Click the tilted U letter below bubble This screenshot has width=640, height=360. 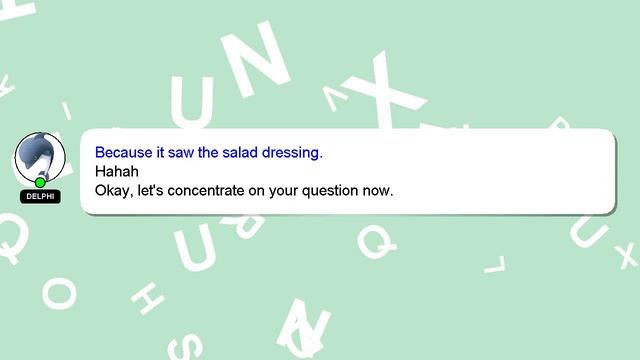(196, 248)
